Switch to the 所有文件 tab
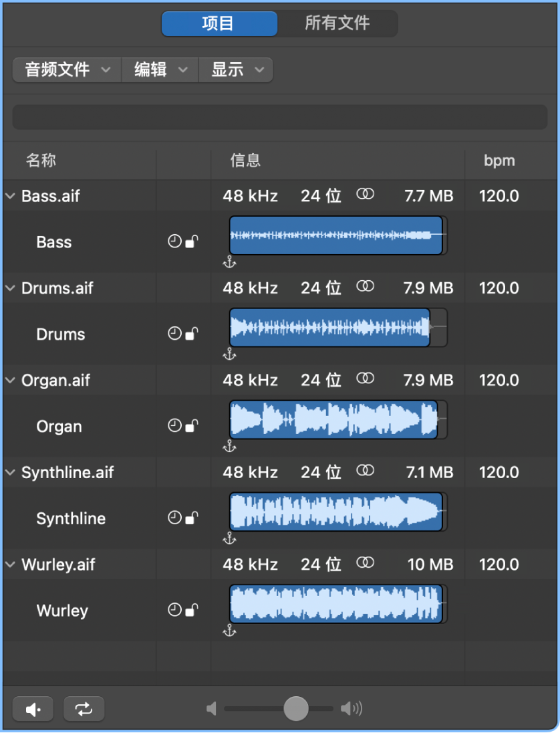This screenshot has width=560, height=733. (x=337, y=23)
